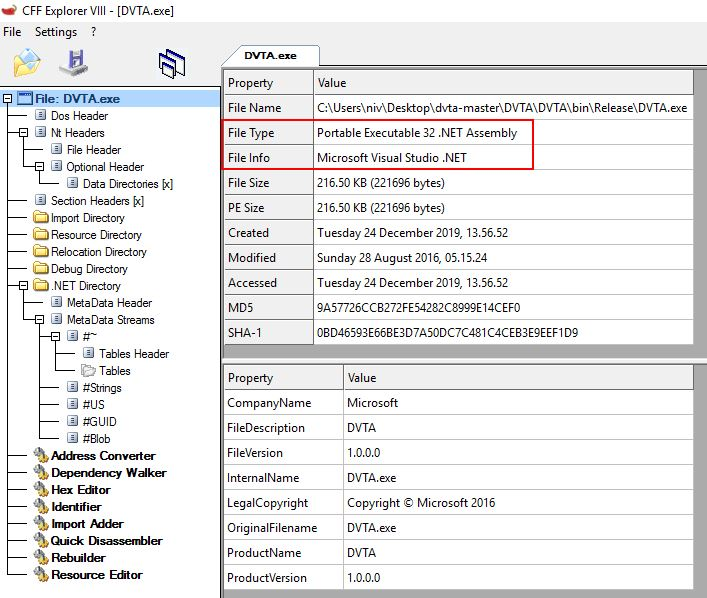The image size is (707, 598).
Task: Open the #Strings stream
Action: pyautogui.click(x=102, y=388)
